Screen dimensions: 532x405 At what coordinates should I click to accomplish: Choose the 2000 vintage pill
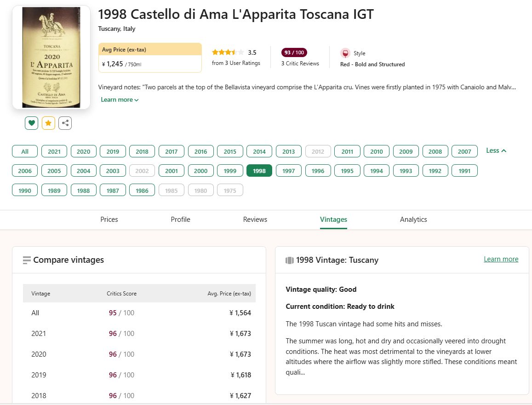tap(200, 171)
